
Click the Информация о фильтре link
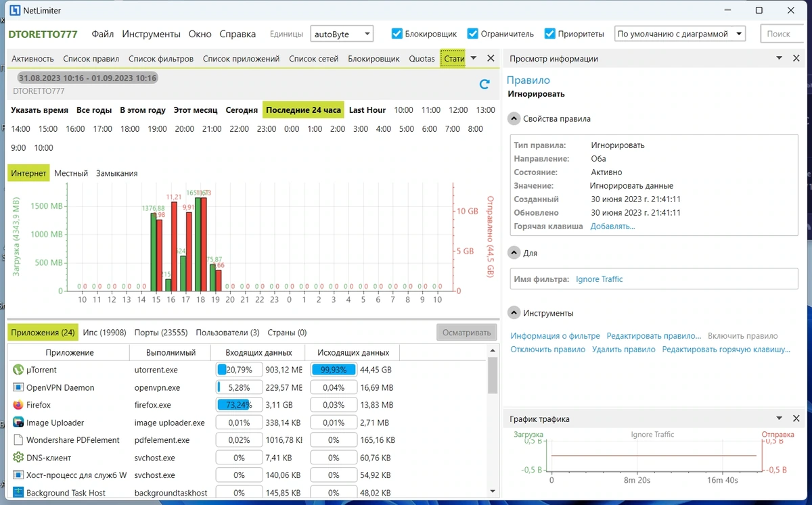[556, 336]
